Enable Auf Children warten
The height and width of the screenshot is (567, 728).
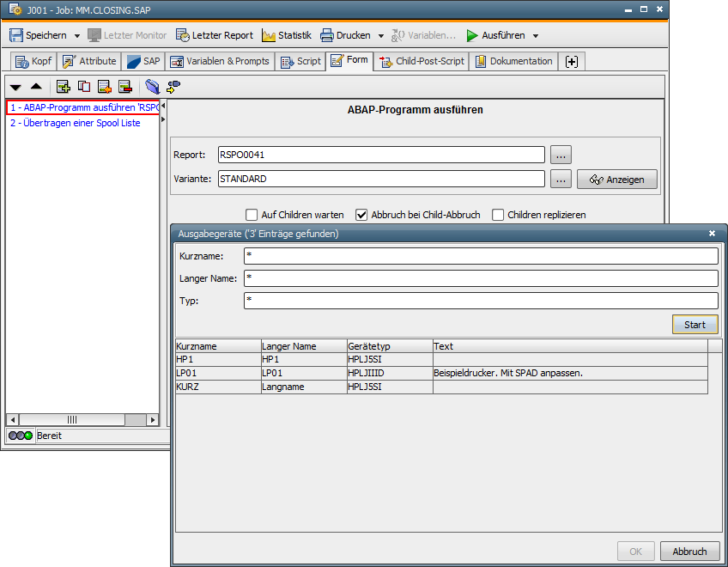point(252,215)
